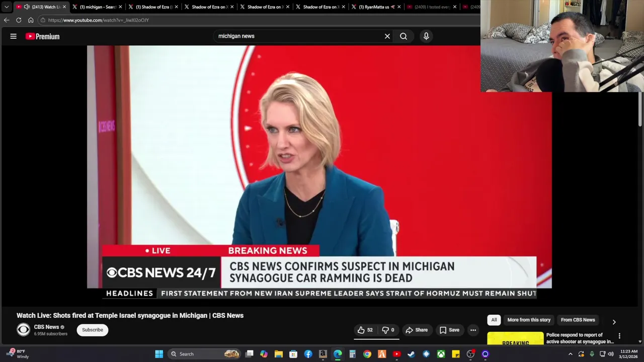Viewport: 644px width, 362px height.
Task: Go to YouTube Premium home logo
Action: point(43,36)
